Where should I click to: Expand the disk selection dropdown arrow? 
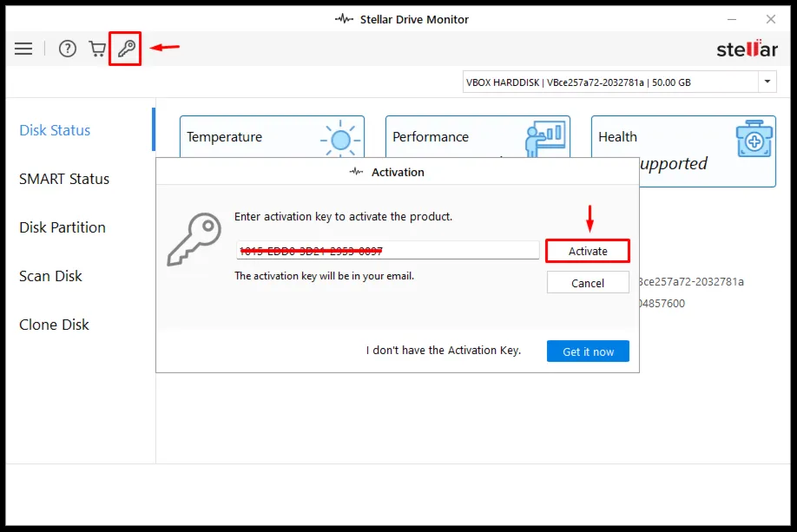(x=767, y=82)
